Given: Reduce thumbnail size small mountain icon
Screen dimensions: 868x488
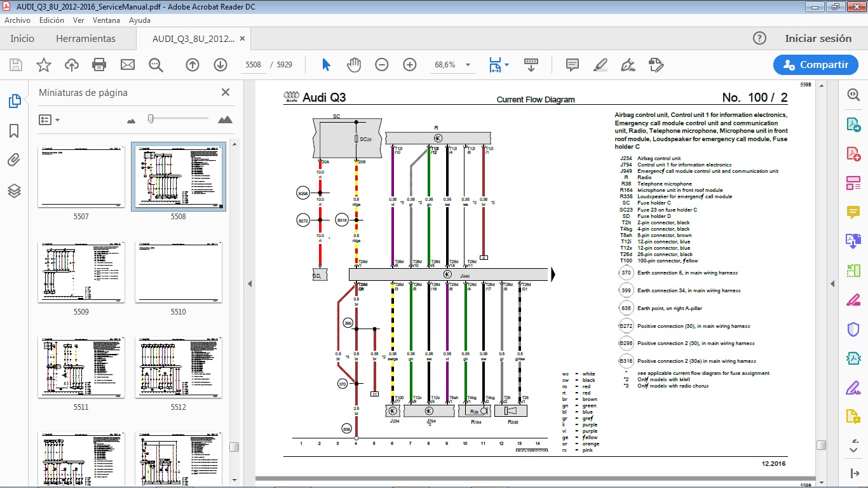Looking at the screenshot, I should (x=132, y=120).
